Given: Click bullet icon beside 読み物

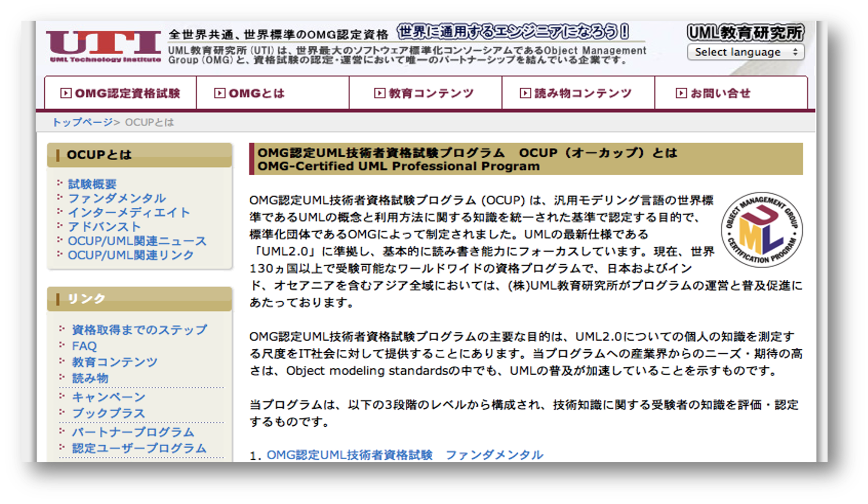Looking at the screenshot, I should point(62,377).
